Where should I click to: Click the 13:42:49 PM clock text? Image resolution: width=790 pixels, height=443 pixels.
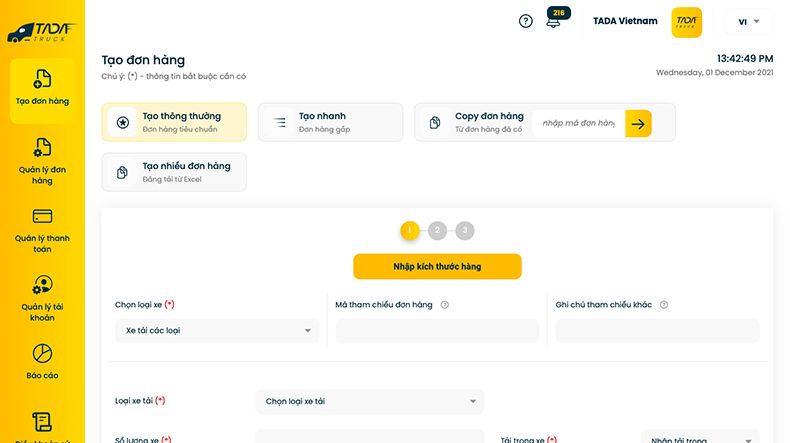point(745,58)
